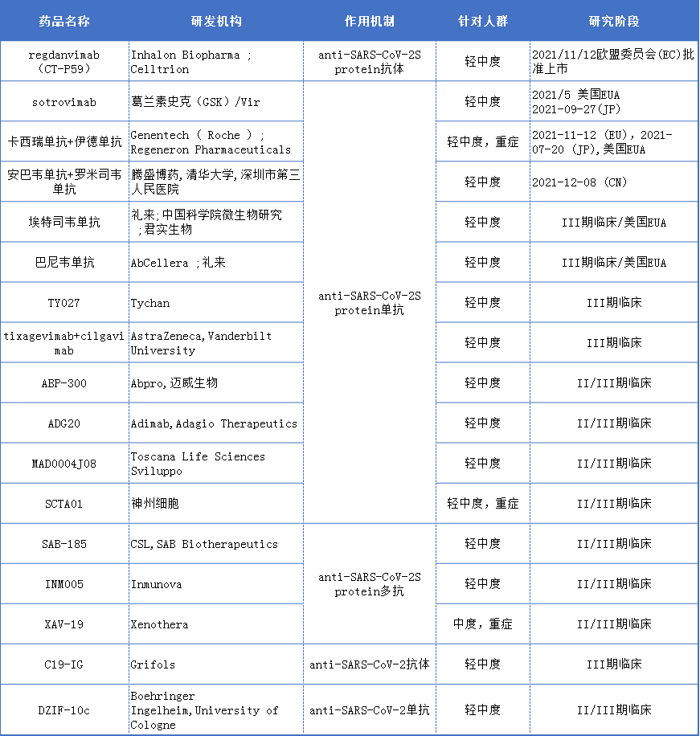Click III期临床/美国EUA in 巴尼韦单抗 row

tap(614, 263)
